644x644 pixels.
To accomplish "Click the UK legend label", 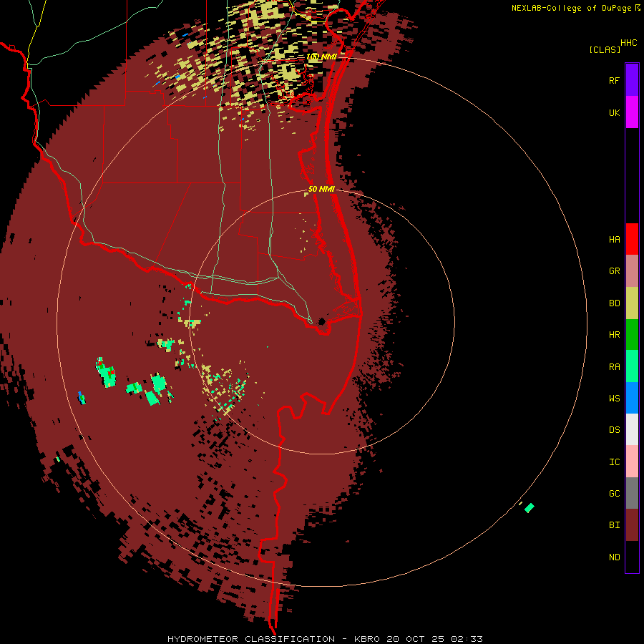I will pos(614,112).
